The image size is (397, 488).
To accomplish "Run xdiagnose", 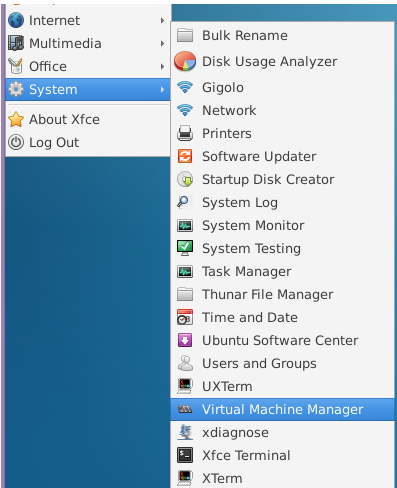I will click(x=283, y=432).
